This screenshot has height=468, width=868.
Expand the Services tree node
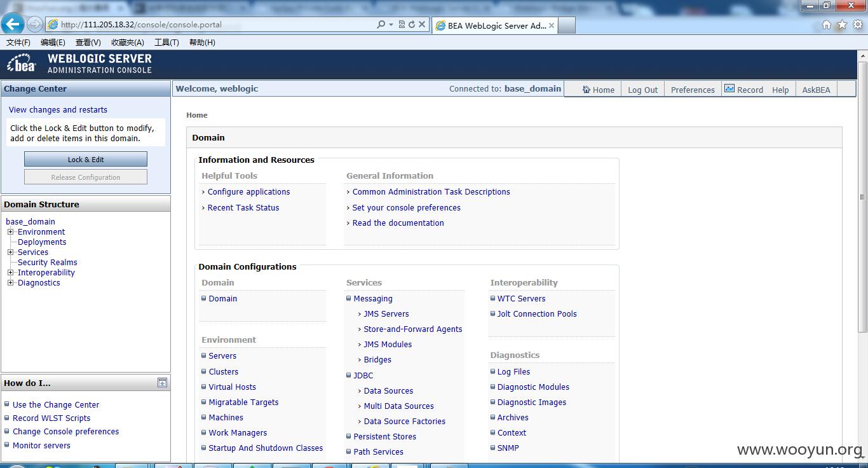click(10, 252)
